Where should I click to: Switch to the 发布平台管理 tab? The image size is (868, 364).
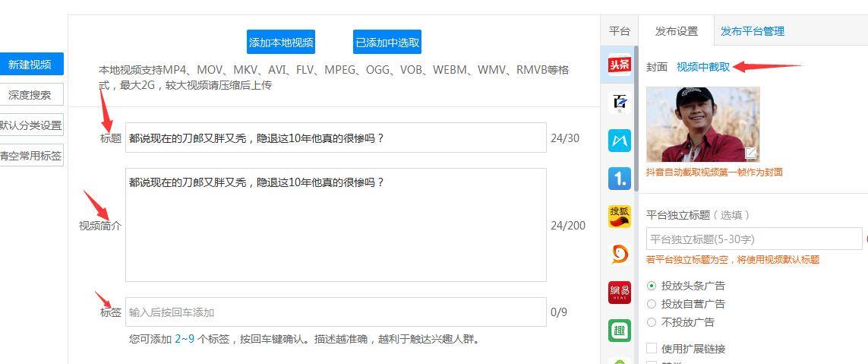click(752, 31)
